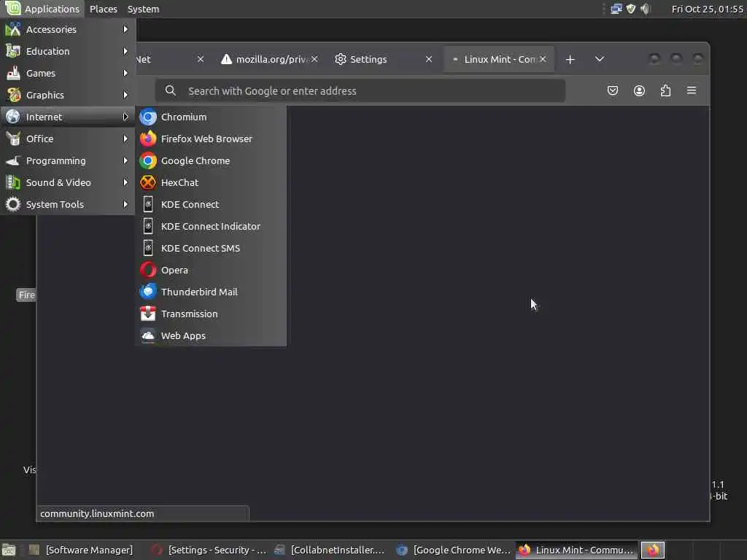Expand the Graphics category
The image size is (747, 560).
point(68,95)
